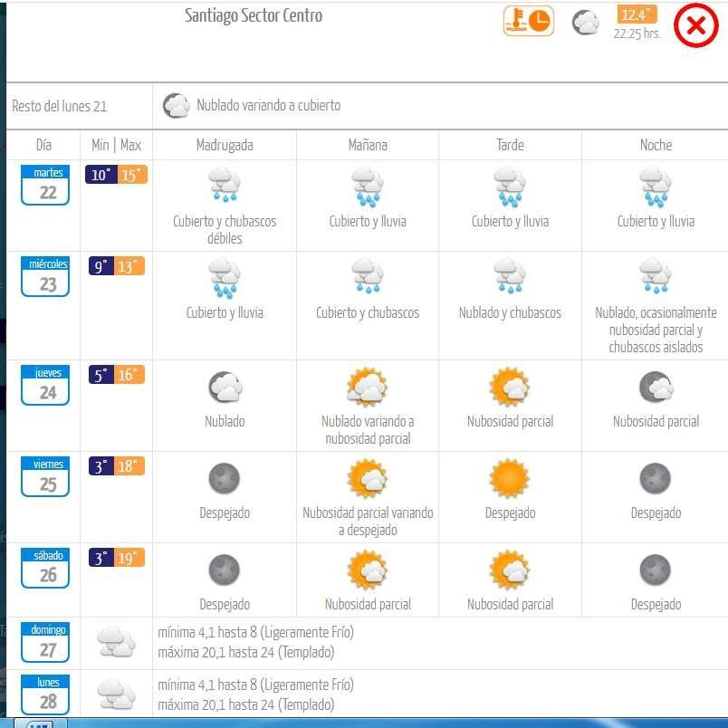
Task: Click the Tarde column header
Action: point(510,145)
